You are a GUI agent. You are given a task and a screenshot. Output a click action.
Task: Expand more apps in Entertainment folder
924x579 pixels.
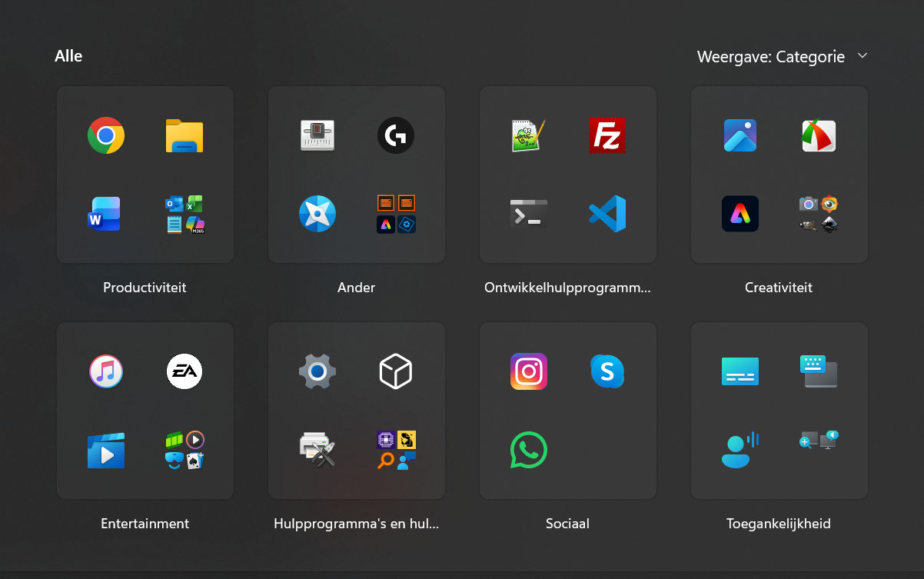pos(184,450)
